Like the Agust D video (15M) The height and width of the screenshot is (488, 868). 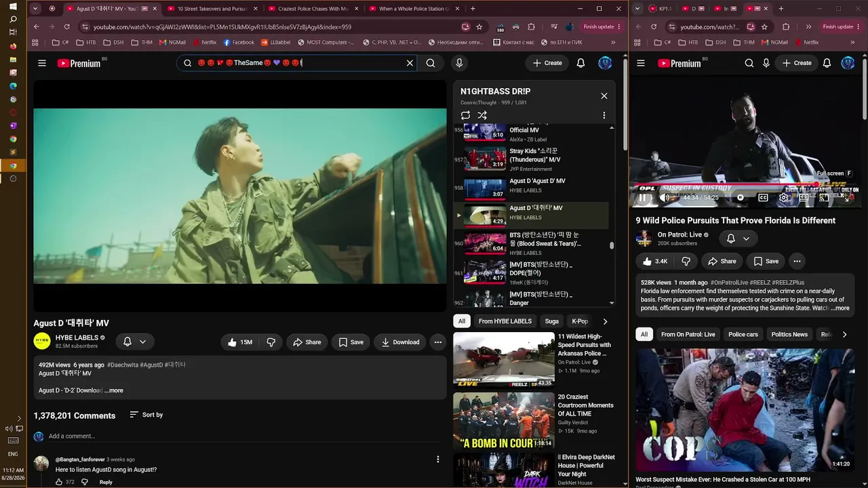tap(241, 342)
